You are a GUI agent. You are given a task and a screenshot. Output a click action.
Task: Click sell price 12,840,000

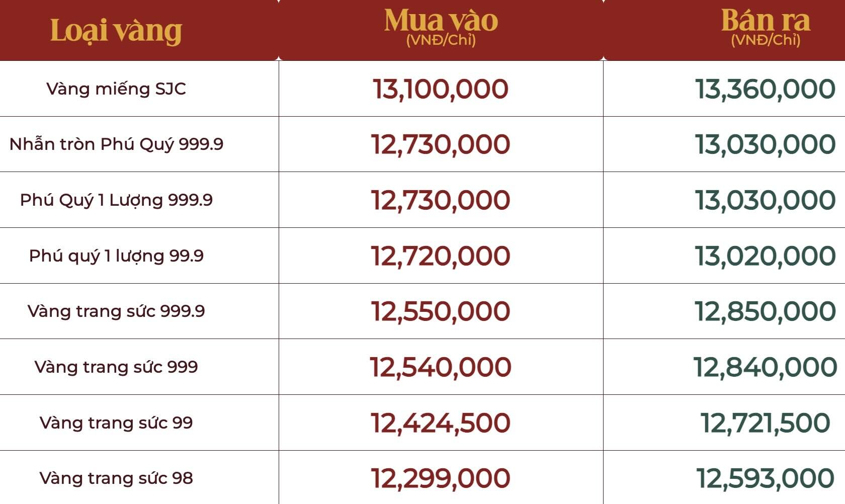point(765,368)
